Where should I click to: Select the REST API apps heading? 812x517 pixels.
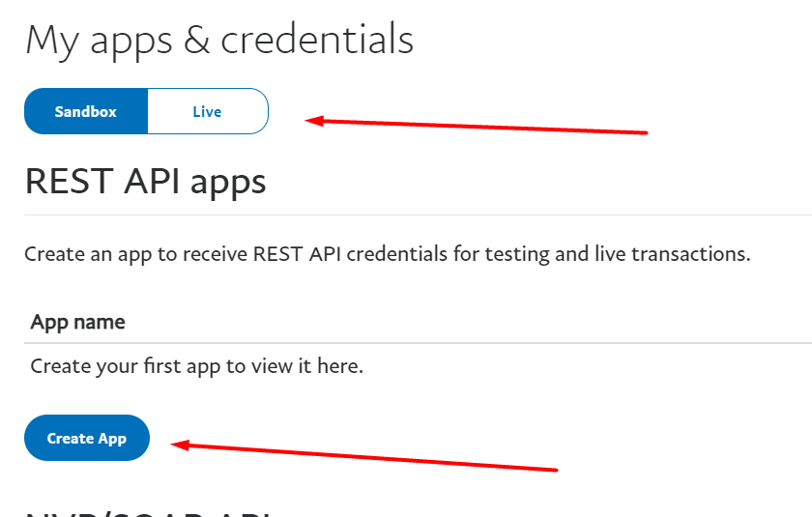pos(146,182)
